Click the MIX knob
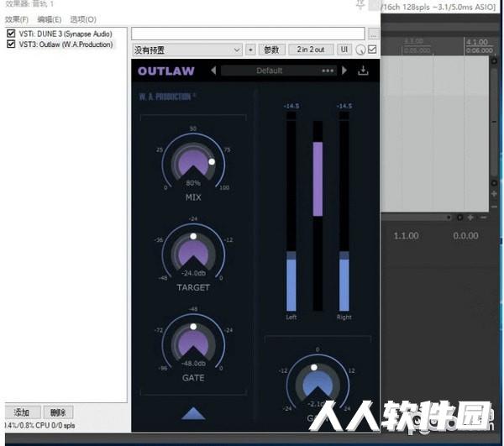504x446 pixels. [193, 163]
